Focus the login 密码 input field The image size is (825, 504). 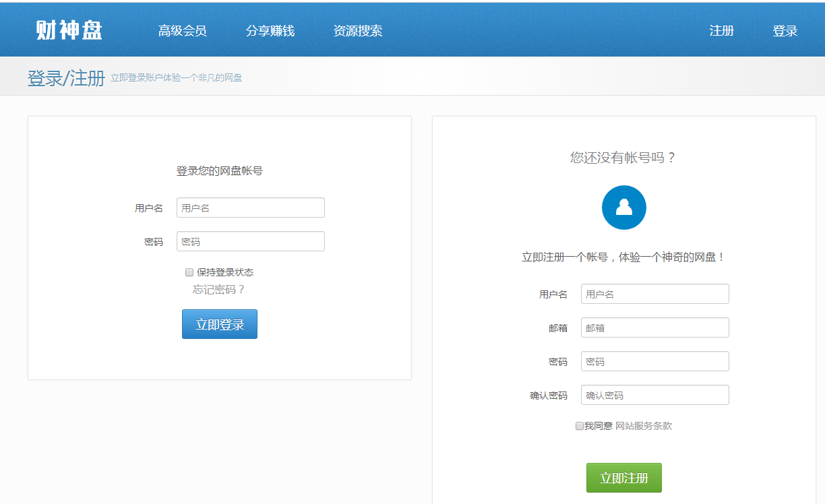[x=250, y=241]
